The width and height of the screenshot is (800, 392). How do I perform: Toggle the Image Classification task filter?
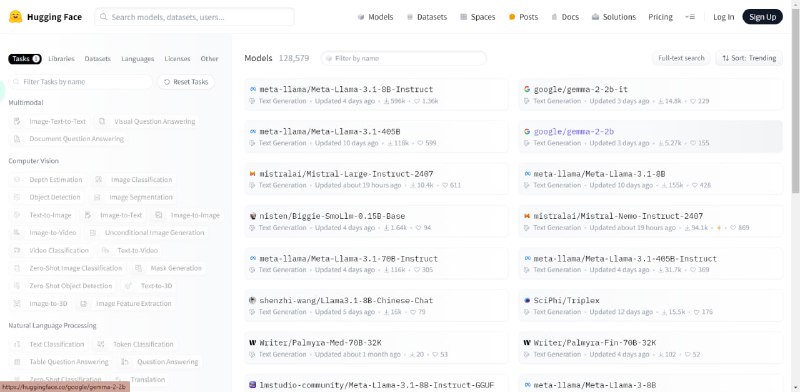coord(134,180)
